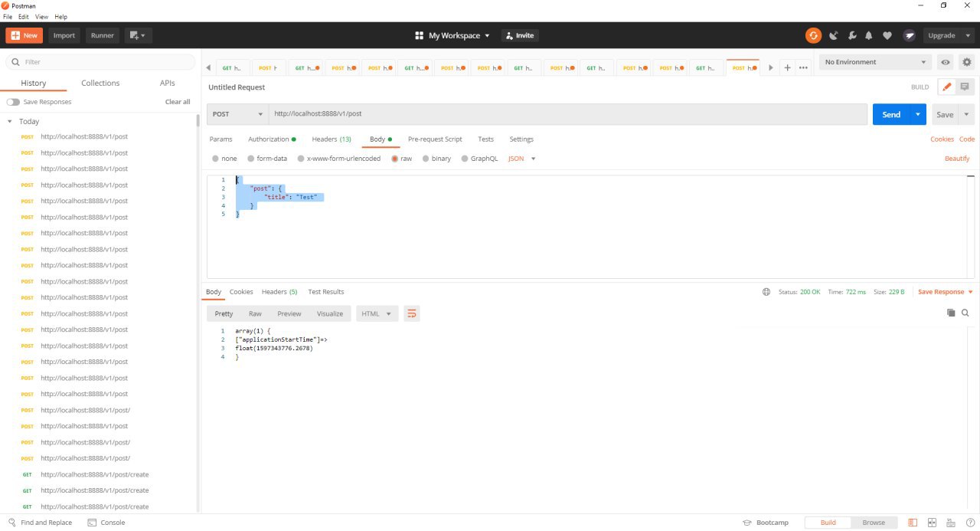Click Clear all in History

tap(178, 102)
